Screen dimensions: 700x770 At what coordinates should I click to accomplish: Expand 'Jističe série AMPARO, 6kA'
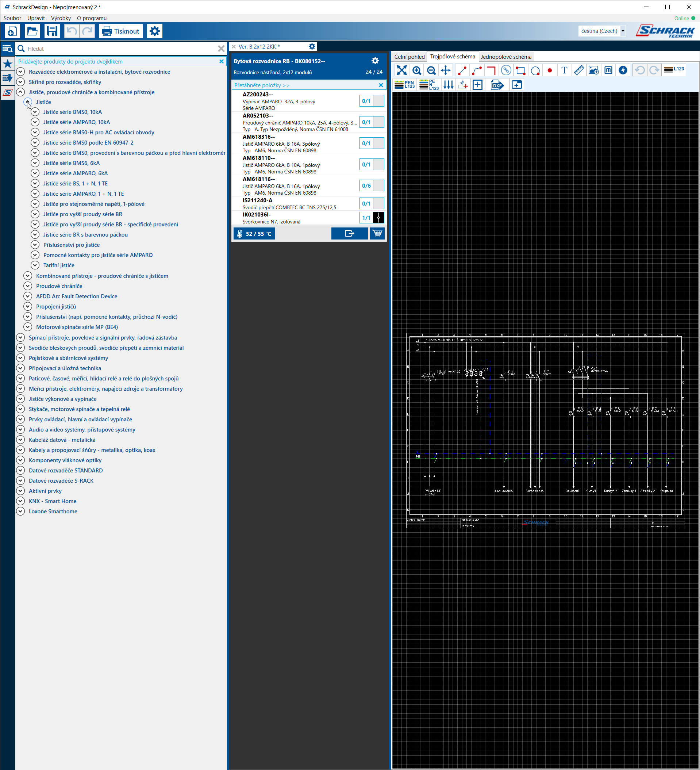pos(35,173)
